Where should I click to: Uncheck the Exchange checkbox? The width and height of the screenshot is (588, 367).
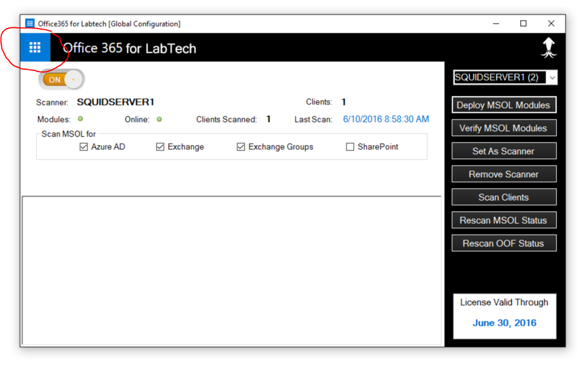coord(160,147)
